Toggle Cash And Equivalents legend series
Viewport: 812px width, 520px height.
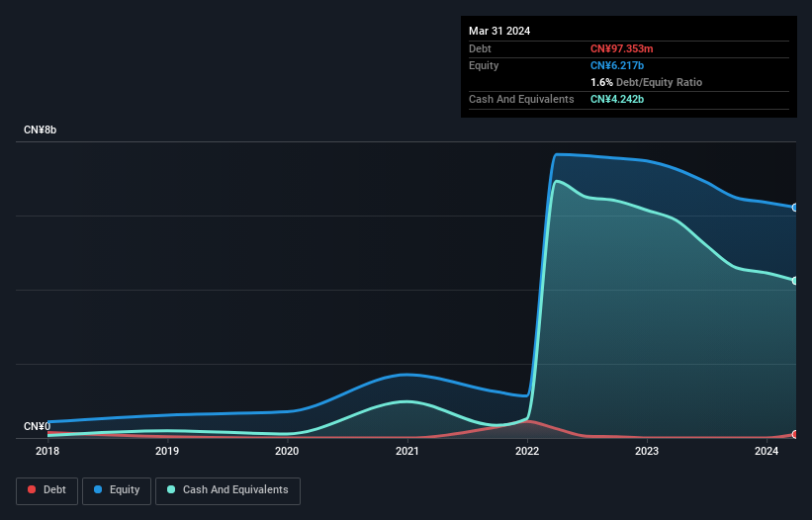point(227,490)
